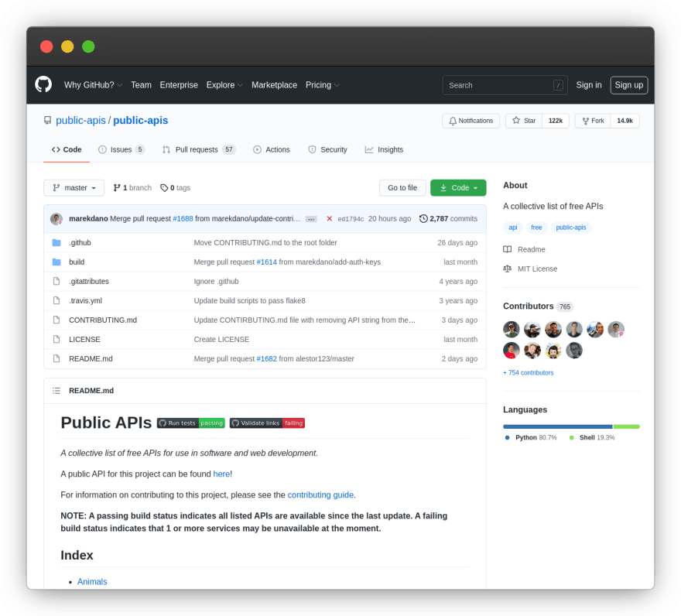Open the 1 branch link
The image size is (681, 616).
132,188
